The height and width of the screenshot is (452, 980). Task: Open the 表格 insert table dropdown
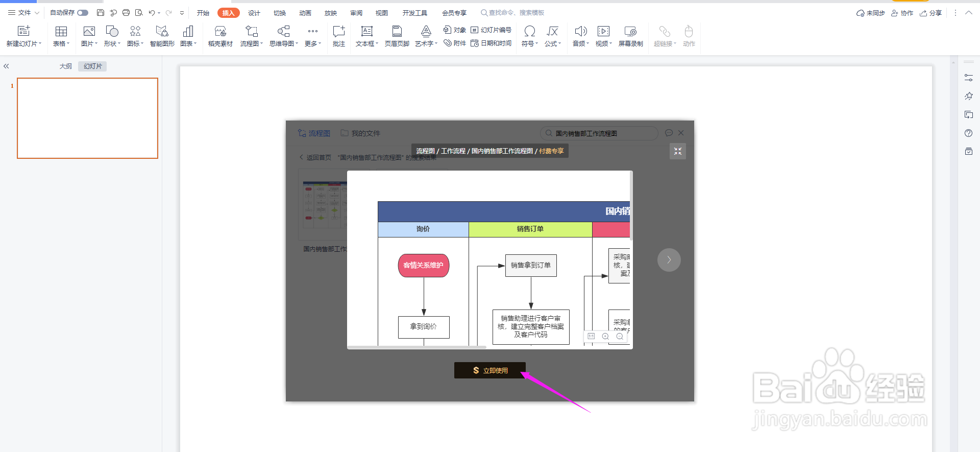click(x=61, y=36)
